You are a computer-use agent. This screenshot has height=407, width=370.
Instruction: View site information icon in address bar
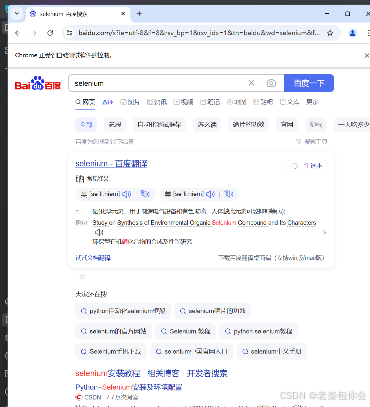pos(69,33)
